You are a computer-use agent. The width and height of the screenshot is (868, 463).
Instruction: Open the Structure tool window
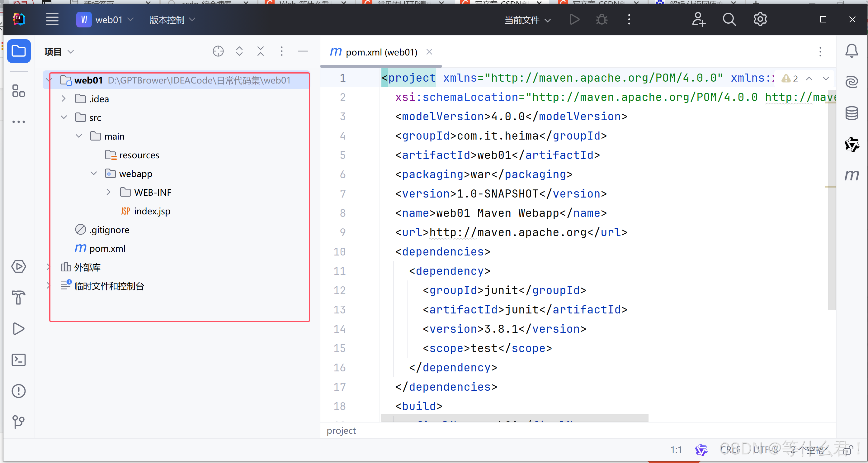(19, 91)
